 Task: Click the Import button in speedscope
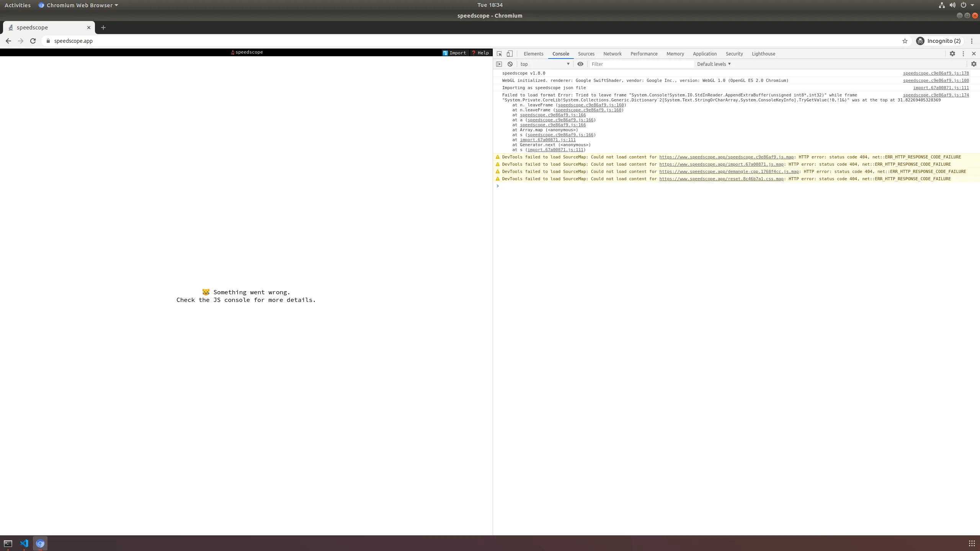454,53
